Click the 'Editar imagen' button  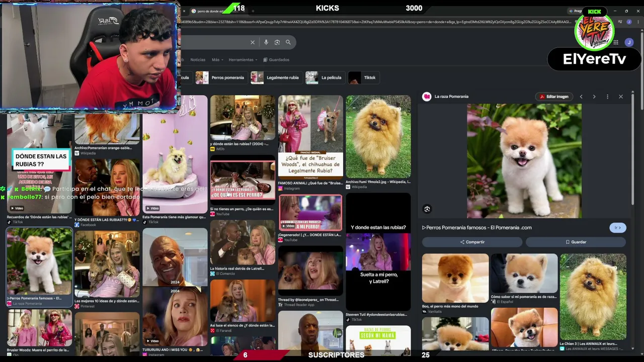tap(553, 97)
